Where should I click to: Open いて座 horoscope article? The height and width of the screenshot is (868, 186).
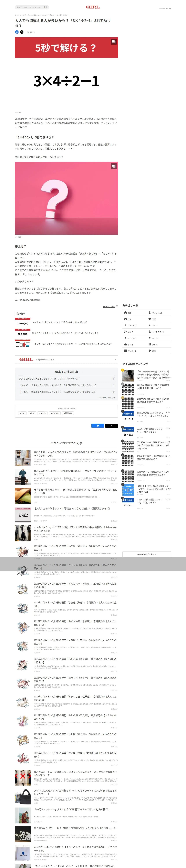(x=66, y=552)
